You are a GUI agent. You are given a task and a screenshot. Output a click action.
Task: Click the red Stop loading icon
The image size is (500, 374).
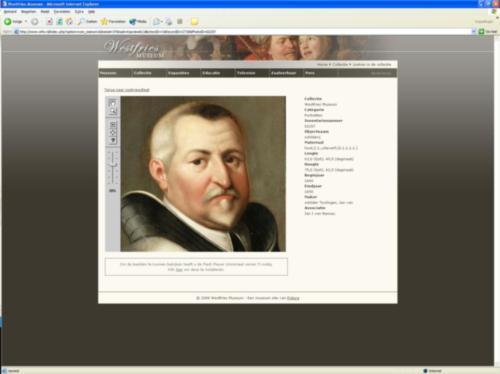pyautogui.click(x=49, y=22)
